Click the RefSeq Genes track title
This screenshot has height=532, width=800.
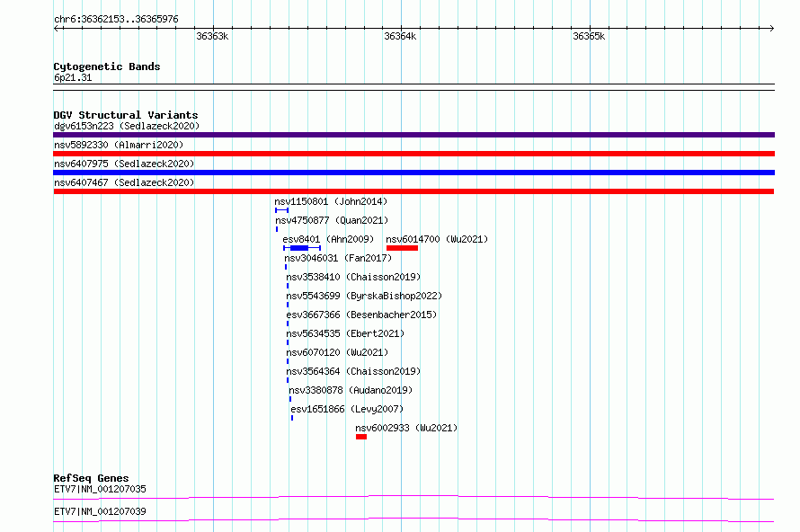coord(91,478)
